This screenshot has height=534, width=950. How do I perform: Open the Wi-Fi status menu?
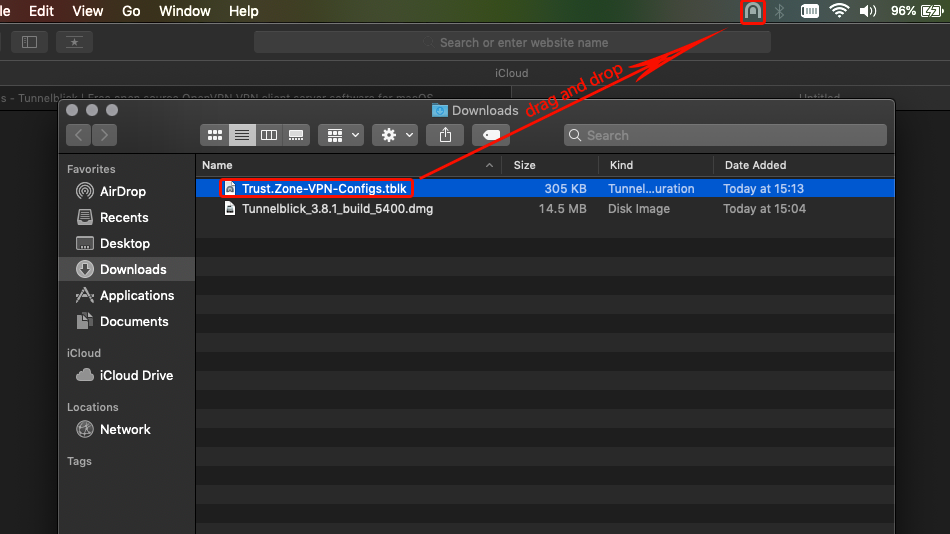[x=839, y=12]
